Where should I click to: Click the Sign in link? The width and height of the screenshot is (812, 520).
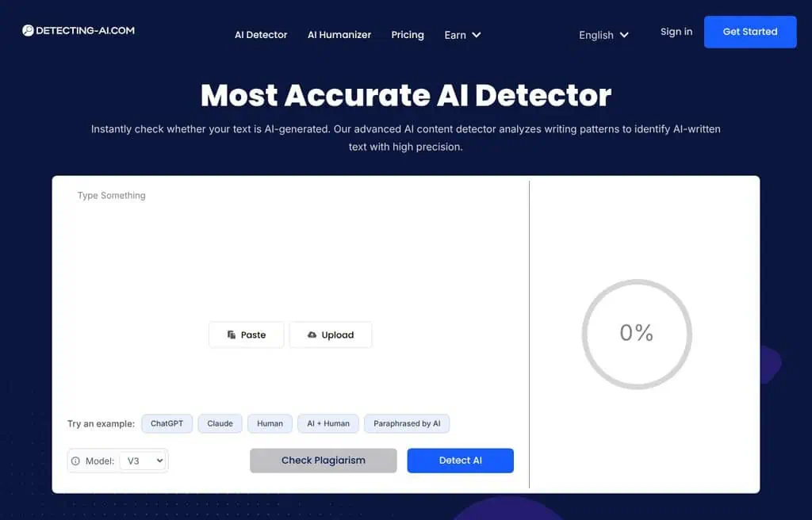pyautogui.click(x=676, y=32)
